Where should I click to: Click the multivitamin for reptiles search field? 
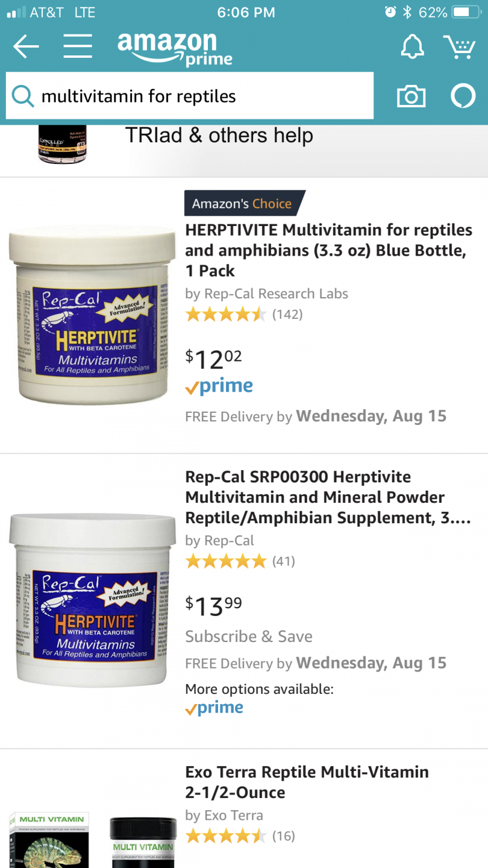pyautogui.click(x=190, y=96)
